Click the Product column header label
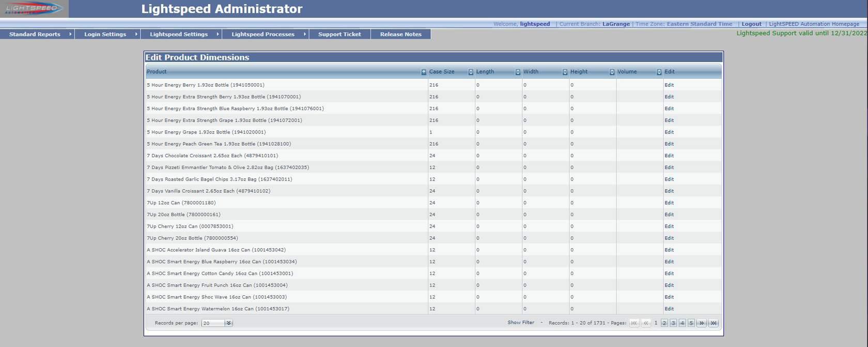868x347 pixels. (157, 72)
